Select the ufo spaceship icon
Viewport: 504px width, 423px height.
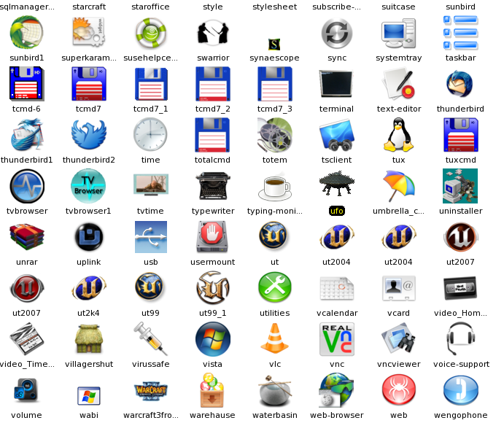click(x=337, y=183)
